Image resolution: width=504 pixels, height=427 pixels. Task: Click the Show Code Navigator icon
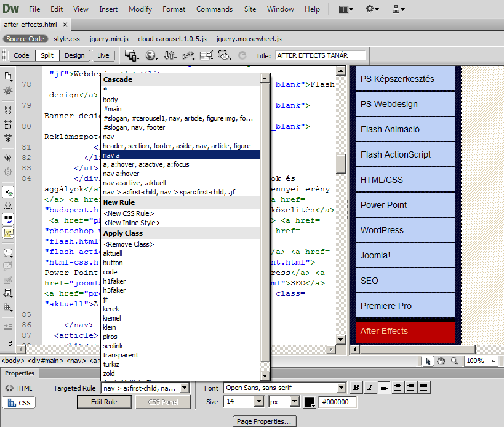click(8, 90)
